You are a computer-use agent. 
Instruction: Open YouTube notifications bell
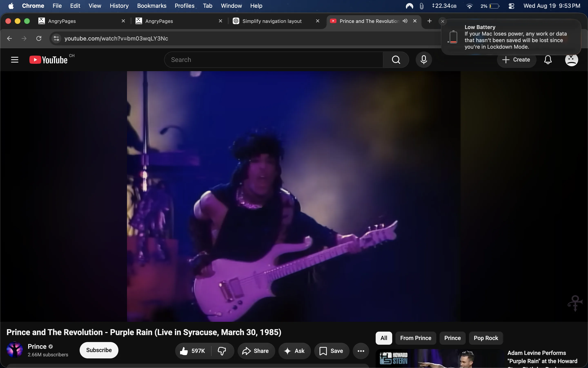pyautogui.click(x=548, y=60)
